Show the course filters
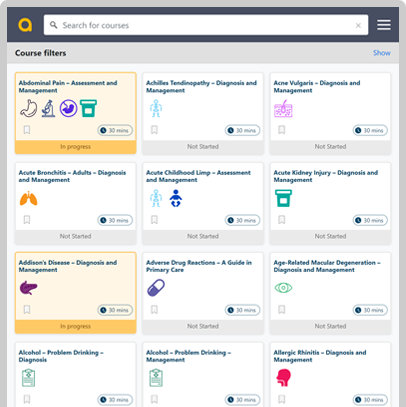The height and width of the screenshot is (407, 406). 382,53
